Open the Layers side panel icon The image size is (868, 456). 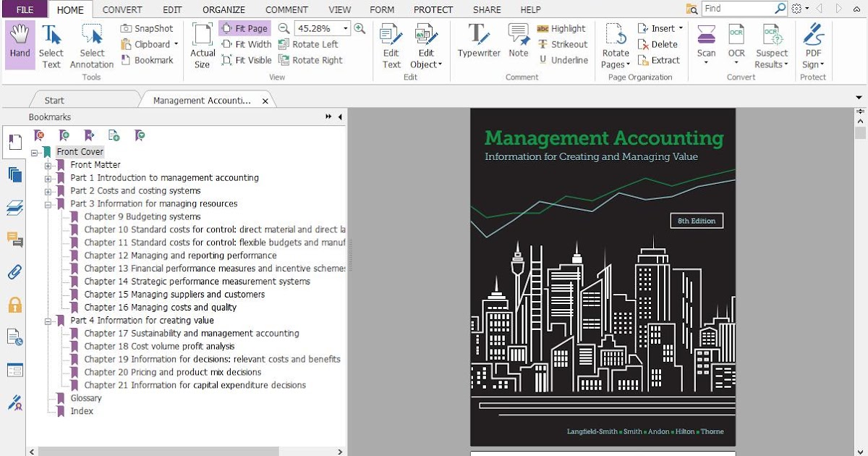(14, 208)
